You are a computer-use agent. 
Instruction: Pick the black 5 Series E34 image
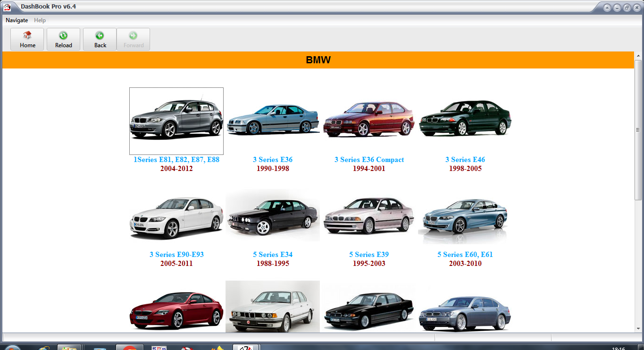click(273, 215)
